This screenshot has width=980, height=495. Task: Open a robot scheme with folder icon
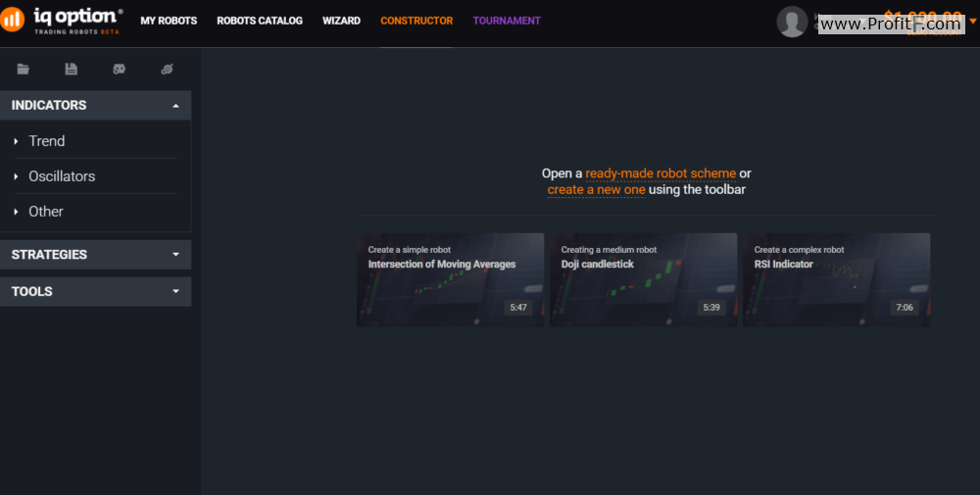24,69
